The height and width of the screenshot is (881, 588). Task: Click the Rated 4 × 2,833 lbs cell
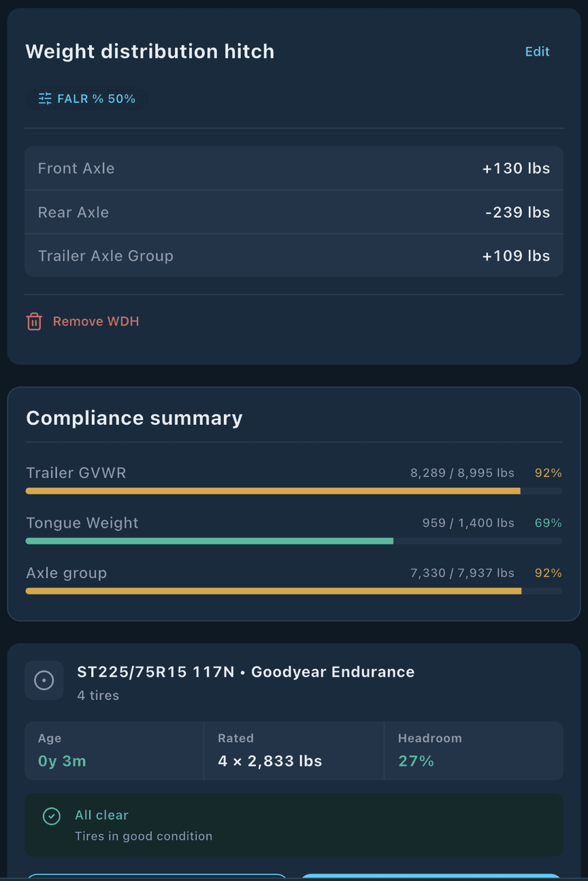tap(294, 750)
